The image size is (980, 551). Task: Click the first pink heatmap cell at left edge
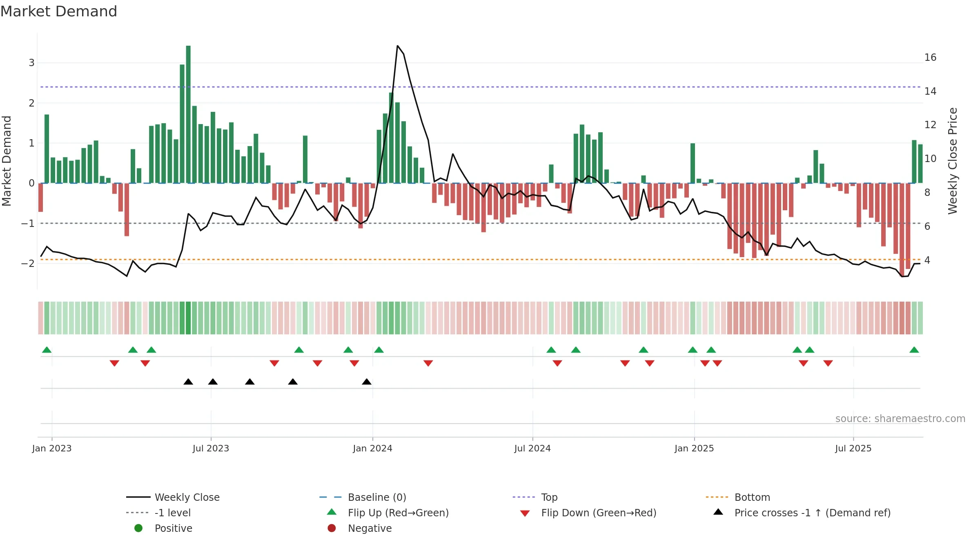(x=40, y=318)
